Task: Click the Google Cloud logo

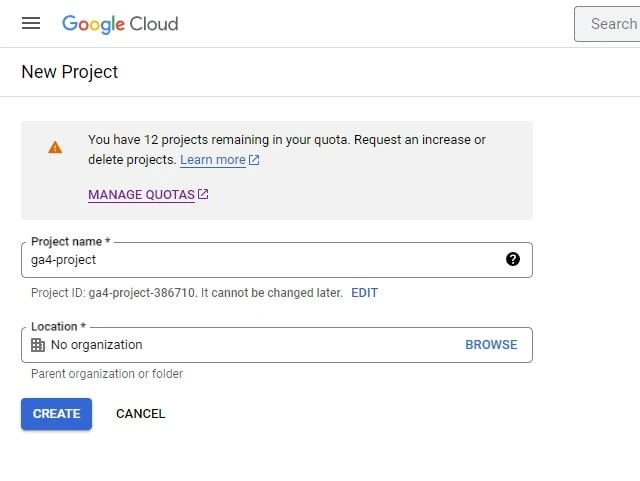Action: 120,24
